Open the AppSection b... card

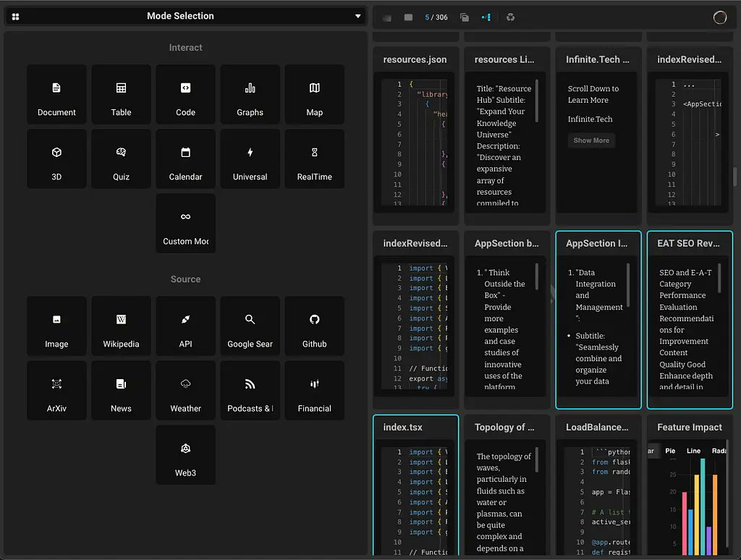[507, 320]
